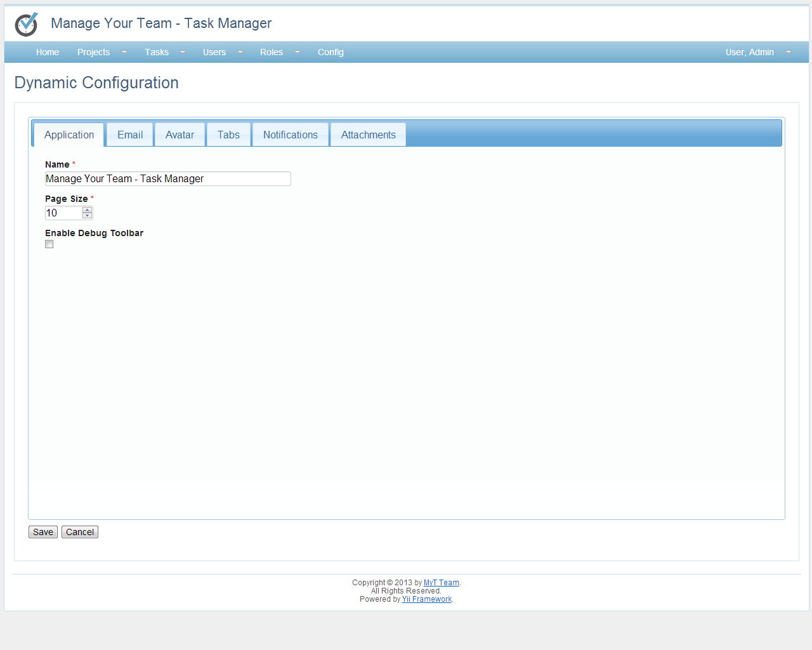Open the MyT Team link
The width and height of the screenshot is (812, 650).
pos(441,582)
